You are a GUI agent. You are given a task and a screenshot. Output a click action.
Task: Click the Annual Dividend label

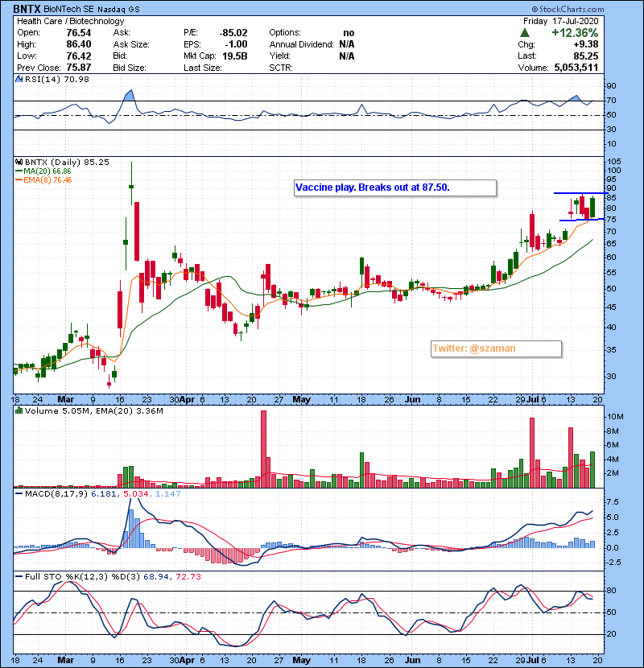tap(301, 44)
